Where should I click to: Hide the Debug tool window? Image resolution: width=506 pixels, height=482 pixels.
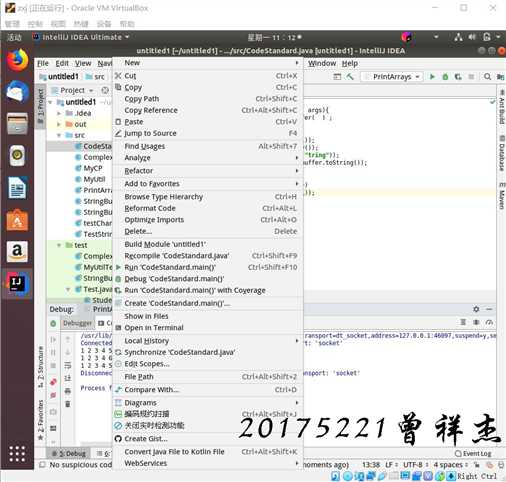[489, 309]
